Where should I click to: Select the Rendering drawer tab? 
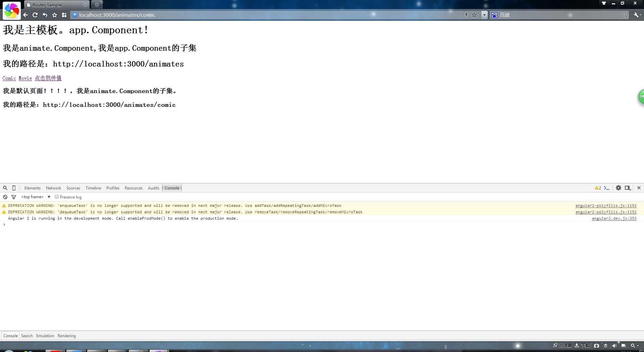pos(66,336)
